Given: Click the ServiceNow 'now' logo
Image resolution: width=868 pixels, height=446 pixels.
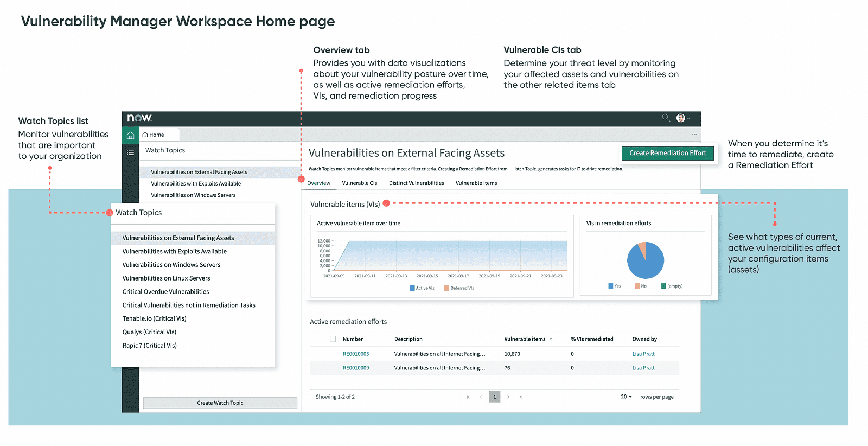Looking at the screenshot, I should tap(139, 118).
